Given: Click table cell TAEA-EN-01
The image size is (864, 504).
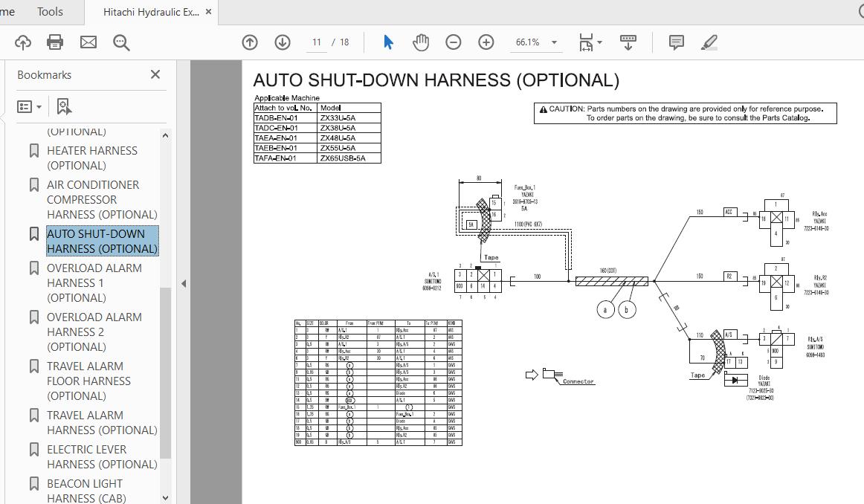Looking at the screenshot, I should [x=286, y=138].
